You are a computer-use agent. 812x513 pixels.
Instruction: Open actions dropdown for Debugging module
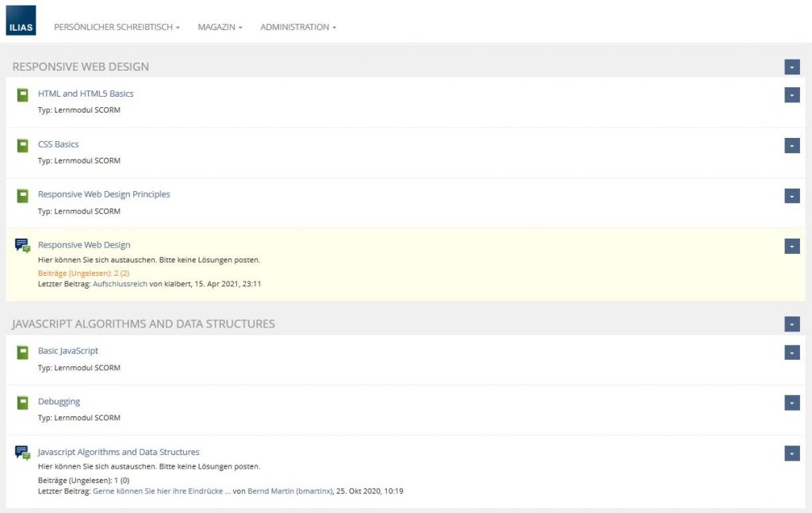791,403
